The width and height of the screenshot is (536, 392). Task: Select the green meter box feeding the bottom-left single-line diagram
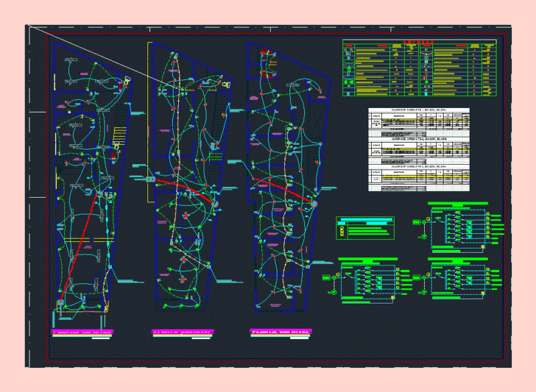326,277
